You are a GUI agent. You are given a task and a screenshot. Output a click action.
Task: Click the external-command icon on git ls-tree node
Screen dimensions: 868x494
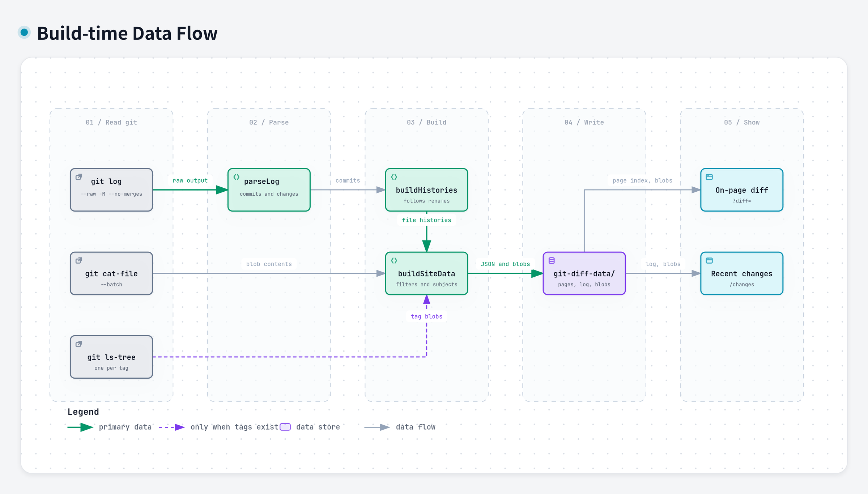[x=79, y=344]
